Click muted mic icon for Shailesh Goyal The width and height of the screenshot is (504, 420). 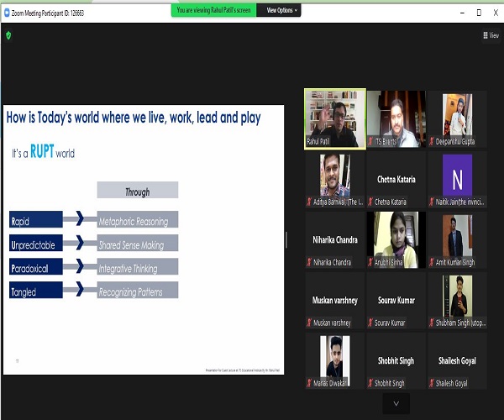coord(432,383)
